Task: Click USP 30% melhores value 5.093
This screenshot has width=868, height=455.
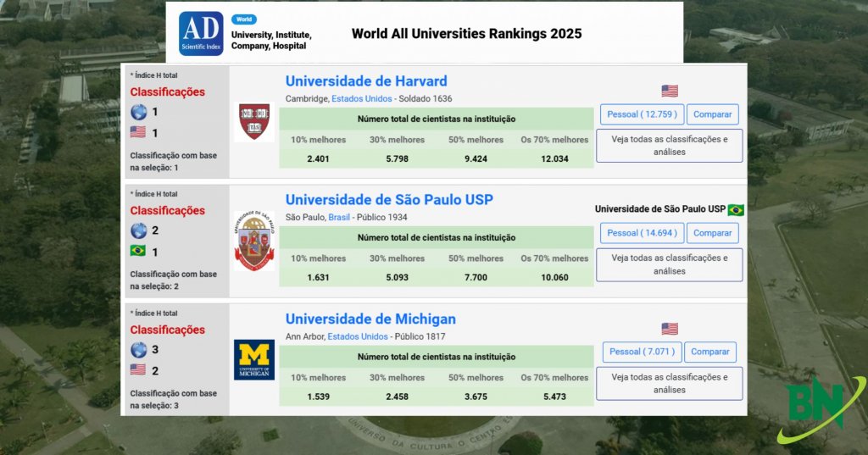Action: (397, 277)
